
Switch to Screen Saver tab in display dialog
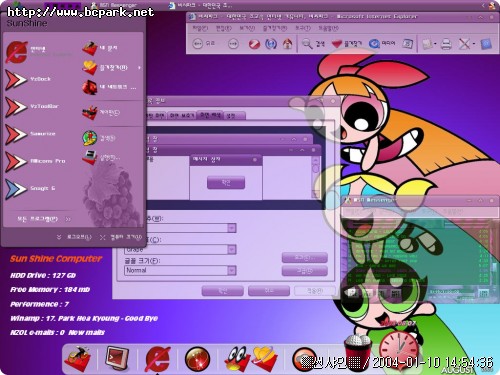pyautogui.click(x=182, y=116)
